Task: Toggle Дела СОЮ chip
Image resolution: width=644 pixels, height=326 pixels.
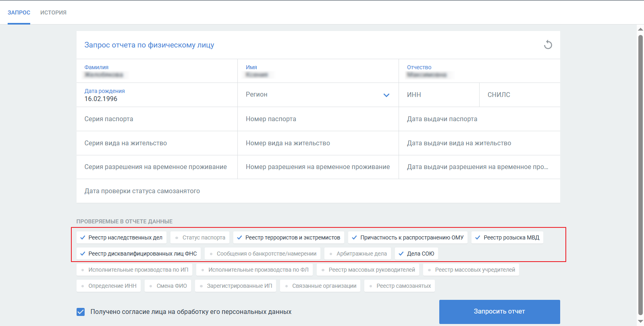Action: [417, 254]
